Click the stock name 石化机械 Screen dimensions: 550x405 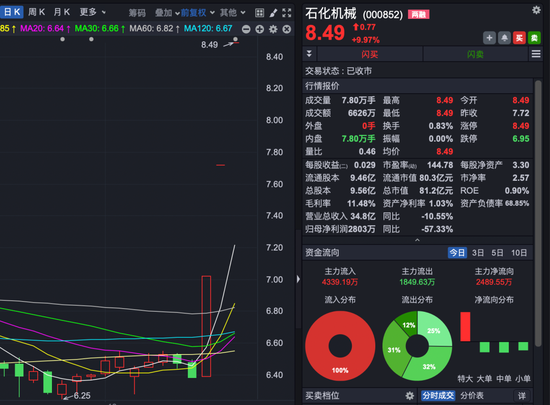[x=331, y=14]
